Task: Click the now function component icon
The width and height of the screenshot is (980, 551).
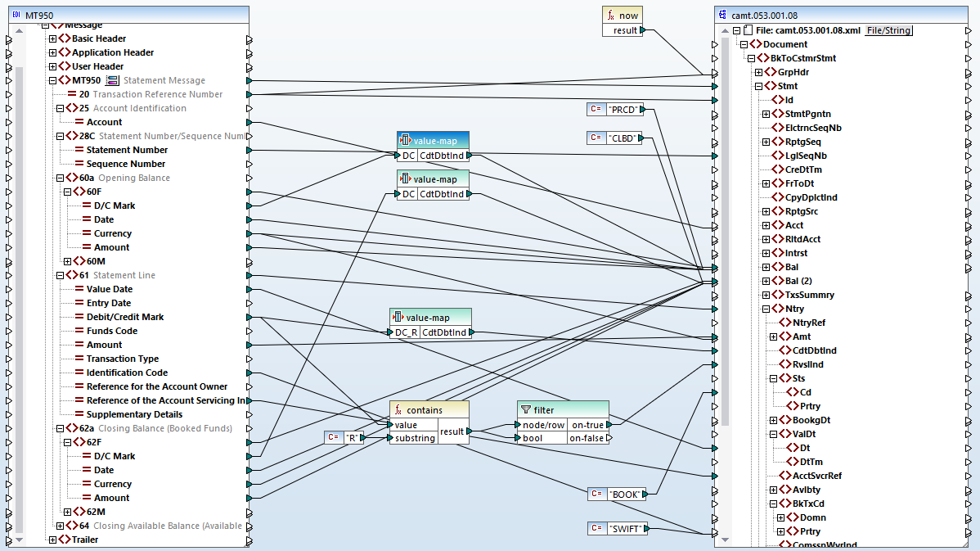Action: pos(612,15)
